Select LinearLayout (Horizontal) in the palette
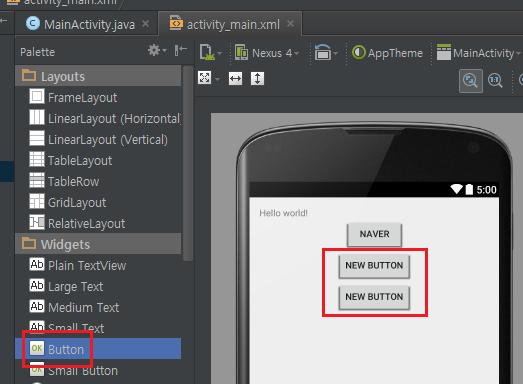Image resolution: width=523 pixels, height=384 pixels. [x=98, y=118]
